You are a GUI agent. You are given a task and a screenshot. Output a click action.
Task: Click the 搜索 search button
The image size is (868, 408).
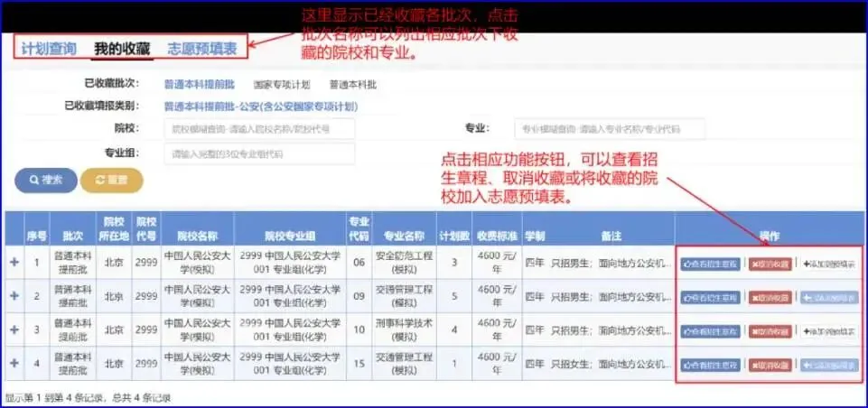(x=46, y=181)
